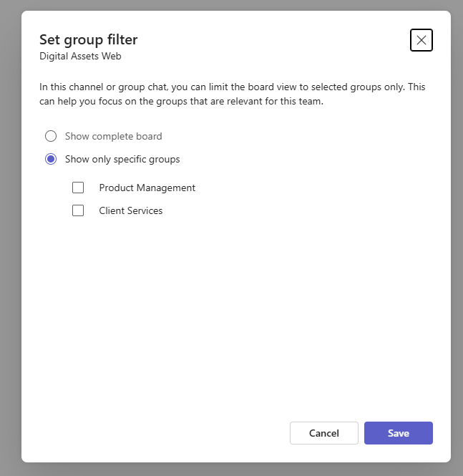
Task: Click the blank footer area left of Cancel
Action: pyautogui.click(x=157, y=433)
